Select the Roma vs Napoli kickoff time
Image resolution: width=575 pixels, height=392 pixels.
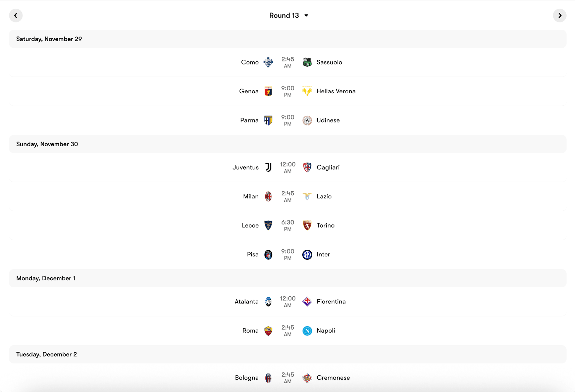pyautogui.click(x=287, y=331)
